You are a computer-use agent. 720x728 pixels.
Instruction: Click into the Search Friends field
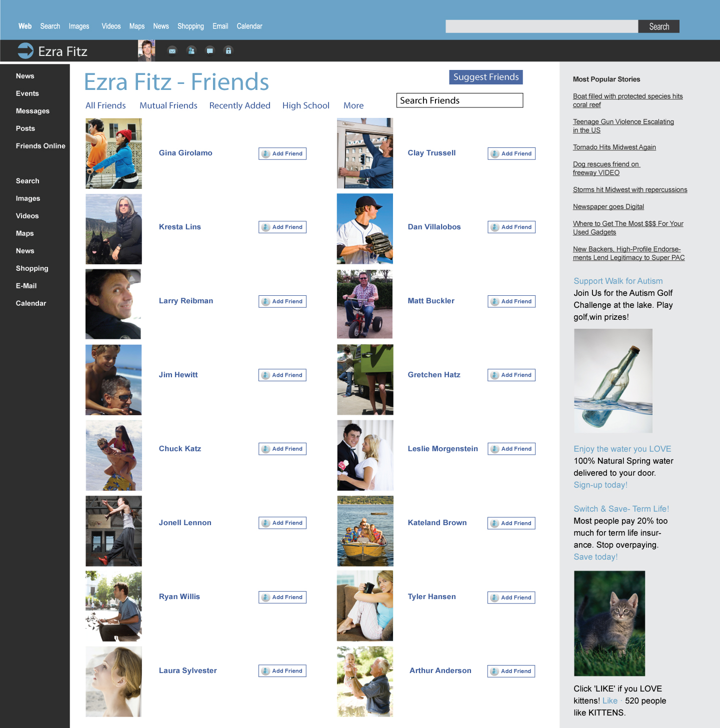(x=460, y=100)
